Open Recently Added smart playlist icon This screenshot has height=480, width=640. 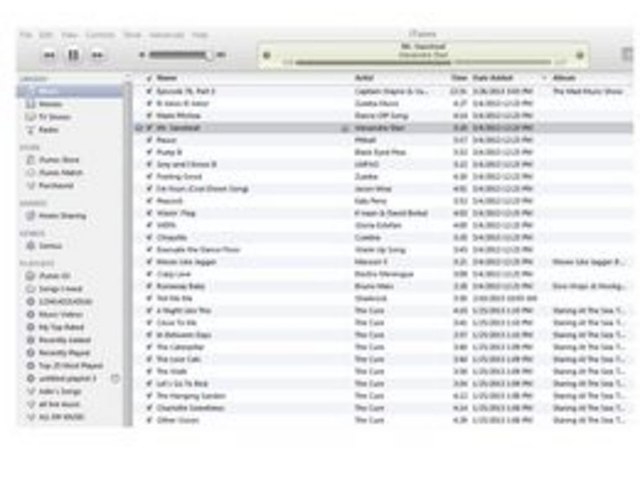31,340
